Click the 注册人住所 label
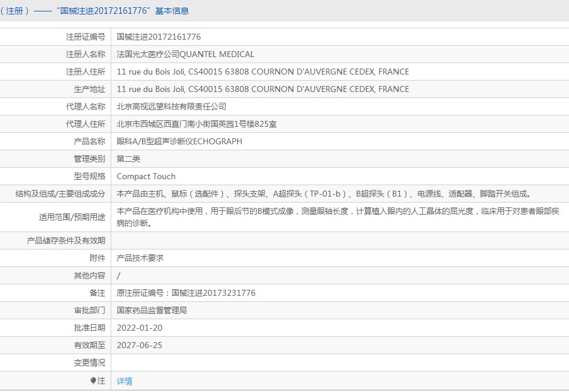Image resolution: width=569 pixels, height=392 pixels. click(85, 72)
